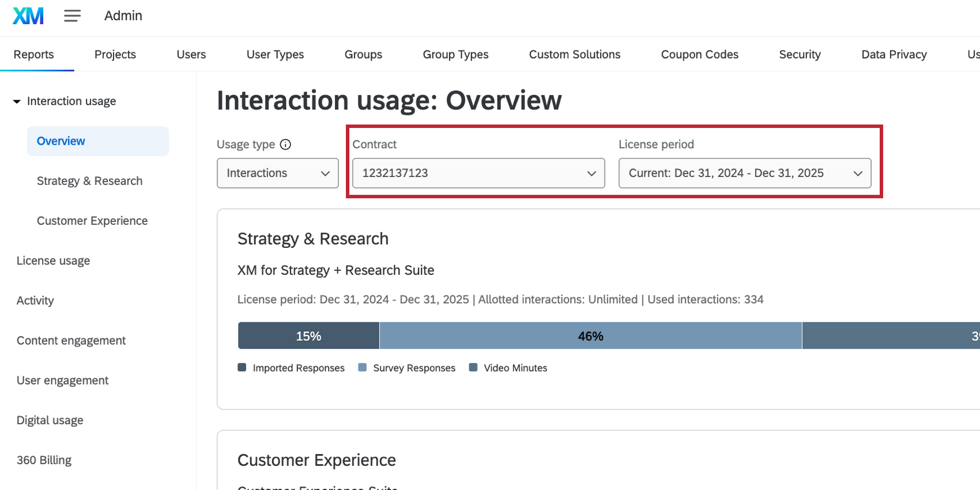Open the 360 Billing report
The image size is (980, 490).
44,460
